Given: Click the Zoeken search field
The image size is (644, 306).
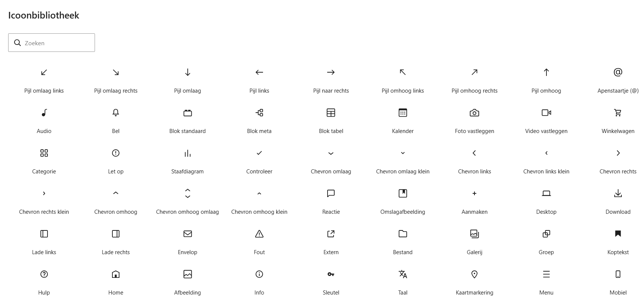Looking at the screenshot, I should [x=52, y=43].
